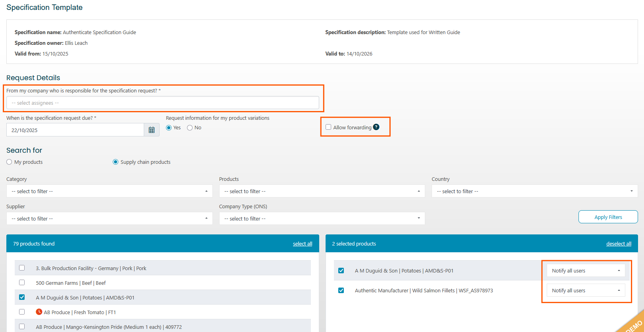Image resolution: width=644 pixels, height=332 pixels.
Task: Deselect Authentic Manufacturer Wild Salmon Fillets
Action: point(341,290)
